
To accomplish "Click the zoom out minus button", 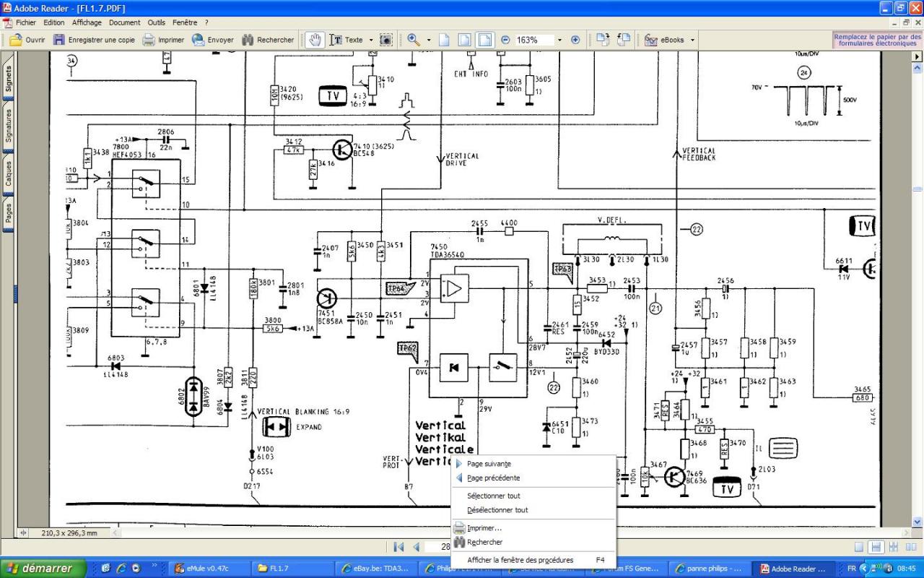I will [505, 40].
